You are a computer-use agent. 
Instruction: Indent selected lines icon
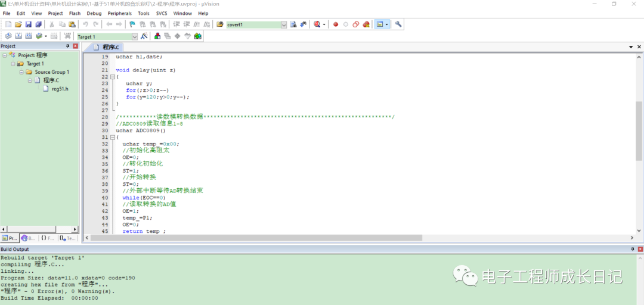pos(177,24)
